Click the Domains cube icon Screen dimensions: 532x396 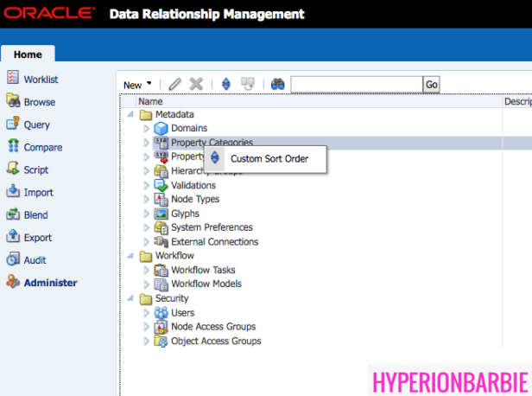161,128
